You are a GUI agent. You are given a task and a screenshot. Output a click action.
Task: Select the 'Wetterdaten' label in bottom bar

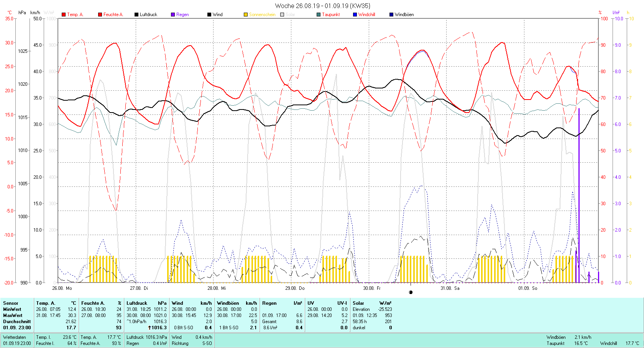point(15,337)
